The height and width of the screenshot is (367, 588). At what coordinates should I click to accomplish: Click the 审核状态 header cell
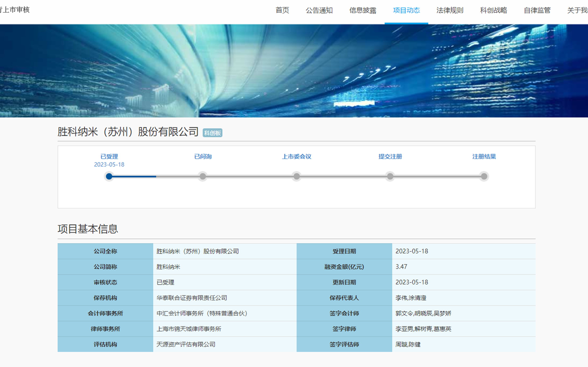point(105,282)
